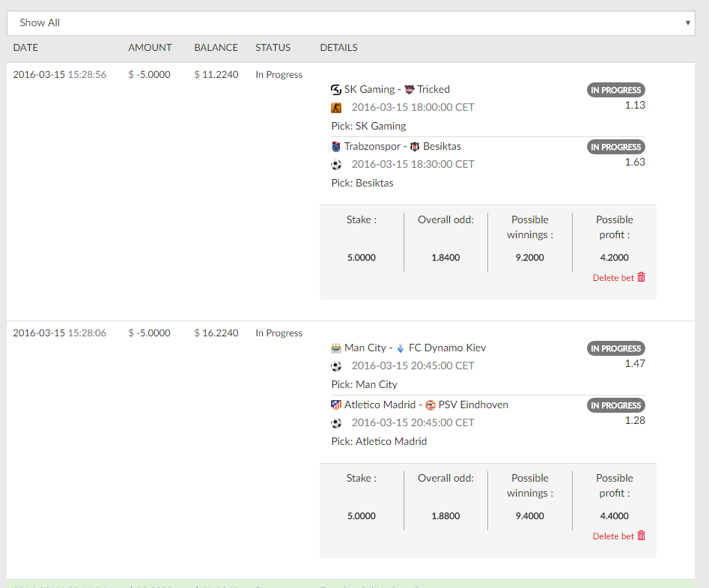The height and width of the screenshot is (588, 709).
Task: Click the $ 16.2240 balance value
Action: coord(216,333)
